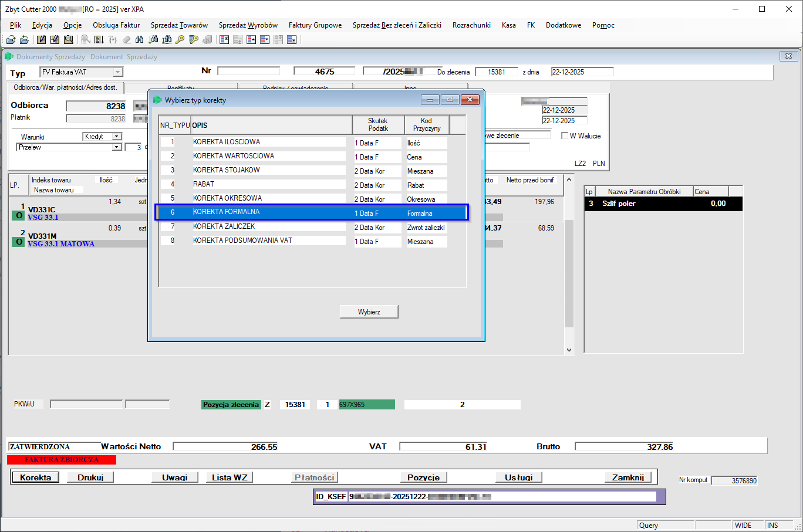
Task: Select the KOREKTA ZALICZEK row
Action: tap(312, 226)
